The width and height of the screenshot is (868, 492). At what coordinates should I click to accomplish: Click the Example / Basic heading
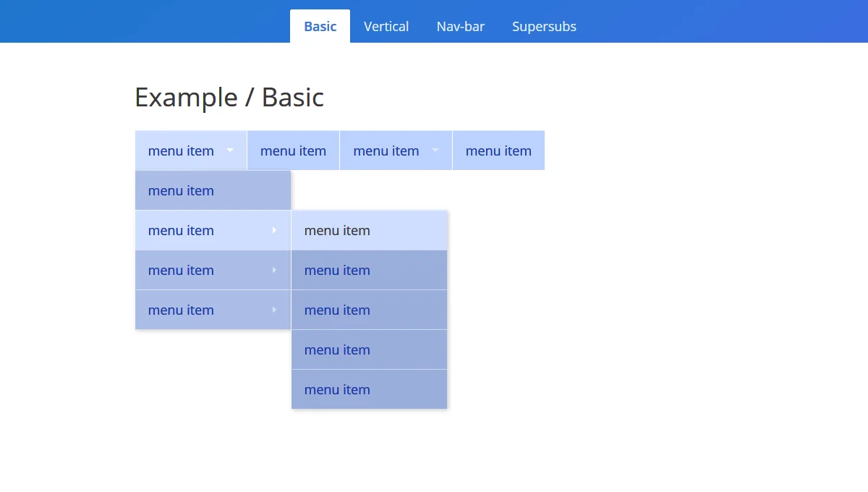pos(229,97)
